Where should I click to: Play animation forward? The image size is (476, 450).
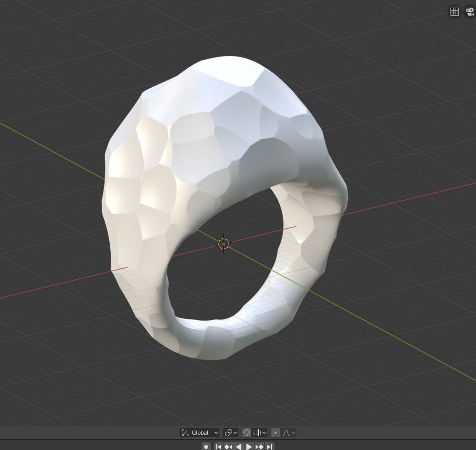coord(248,446)
